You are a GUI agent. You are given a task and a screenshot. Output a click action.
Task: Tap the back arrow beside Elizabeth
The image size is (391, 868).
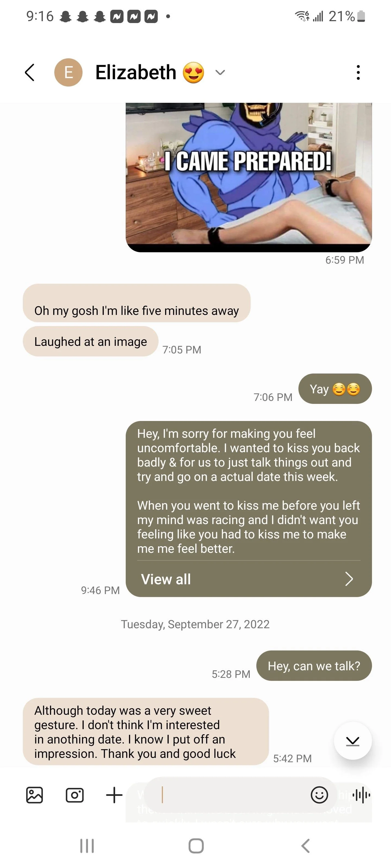(x=30, y=72)
